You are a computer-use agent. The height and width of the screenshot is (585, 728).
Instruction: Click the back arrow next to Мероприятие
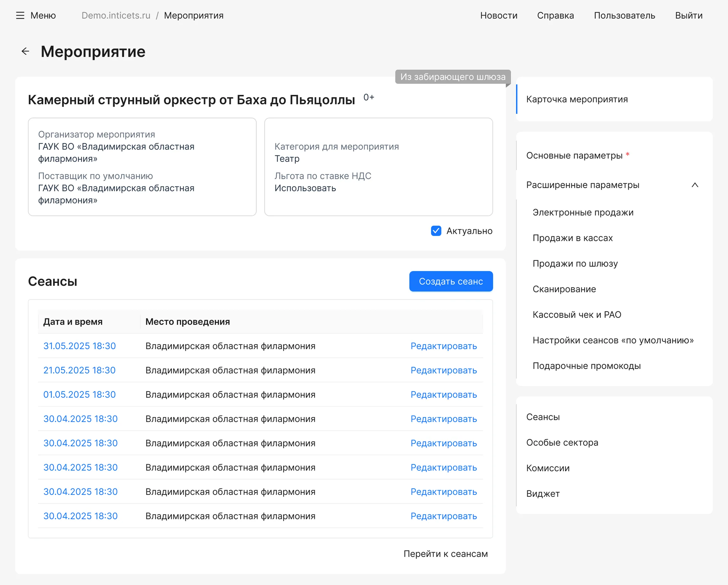25,51
